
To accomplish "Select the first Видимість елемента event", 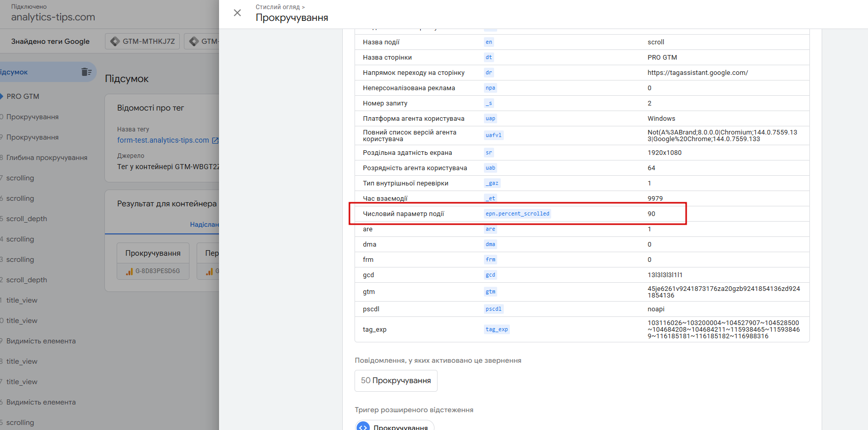I will 41,341.
